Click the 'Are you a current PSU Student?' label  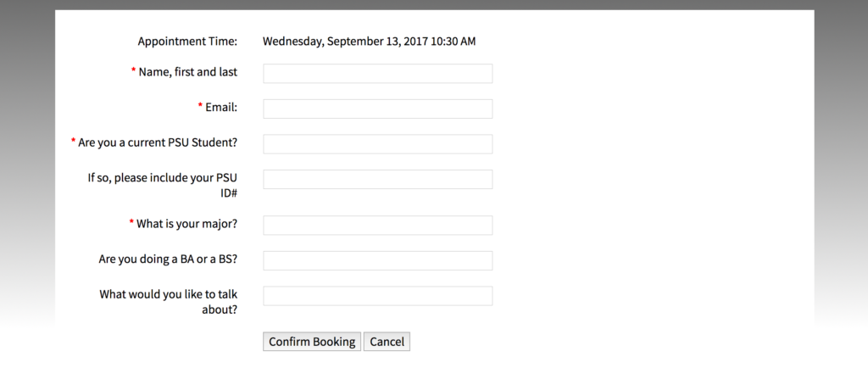[157, 142]
